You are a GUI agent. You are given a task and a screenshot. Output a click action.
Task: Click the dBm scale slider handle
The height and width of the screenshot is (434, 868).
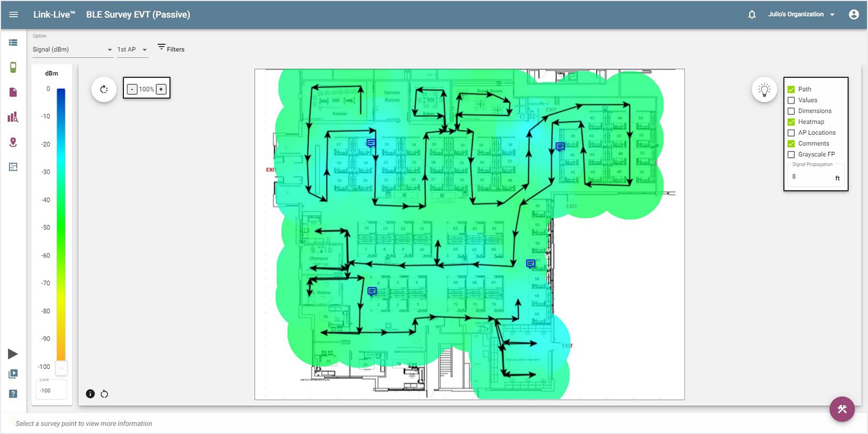[61, 367]
